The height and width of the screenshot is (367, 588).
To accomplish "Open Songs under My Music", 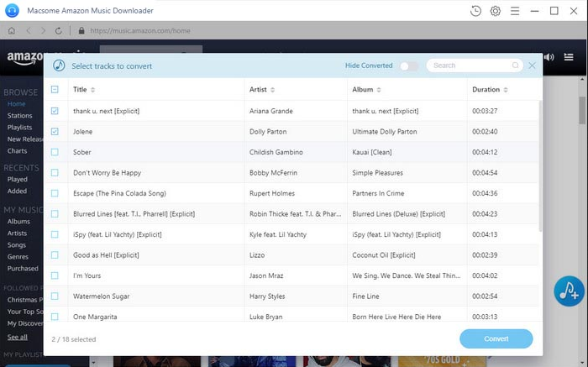I will coord(17,244).
